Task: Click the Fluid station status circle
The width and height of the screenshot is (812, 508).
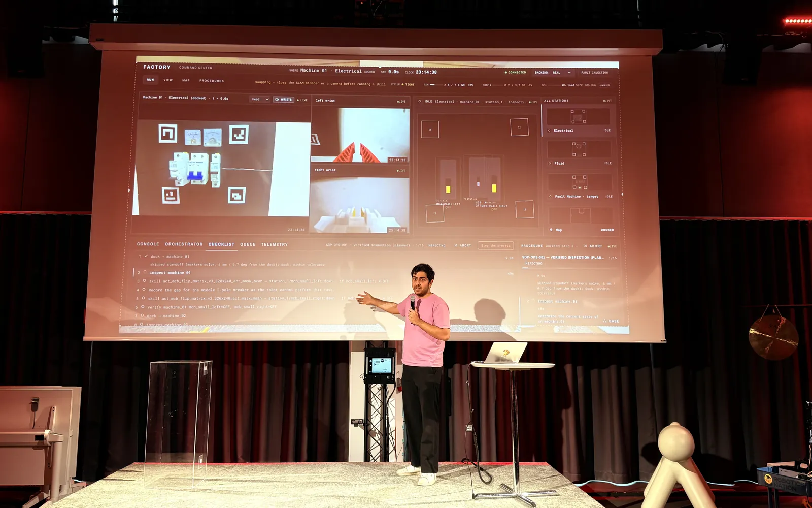Action: point(550,163)
